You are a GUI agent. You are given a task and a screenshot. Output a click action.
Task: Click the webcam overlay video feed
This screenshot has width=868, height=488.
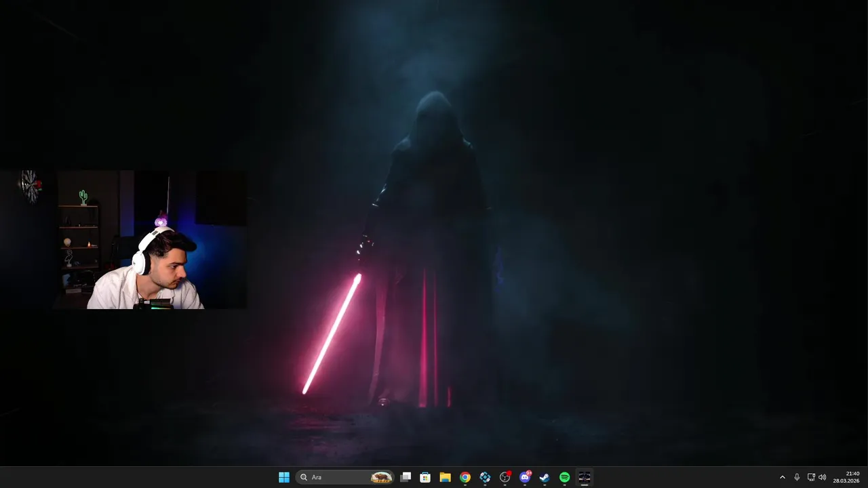pos(123,240)
